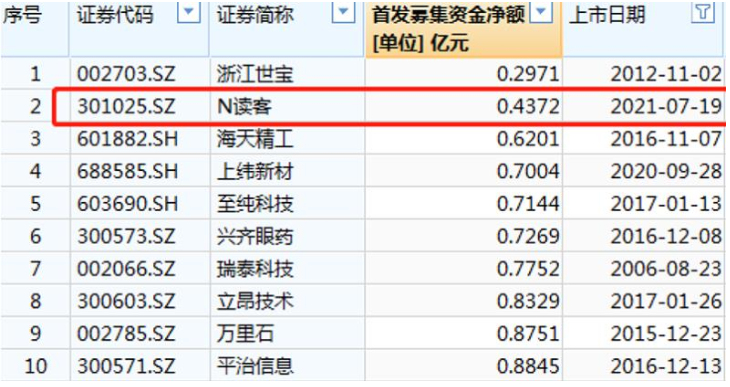The image size is (730, 387).
Task: Click the listing date 2006-08-23
Action: (666, 269)
